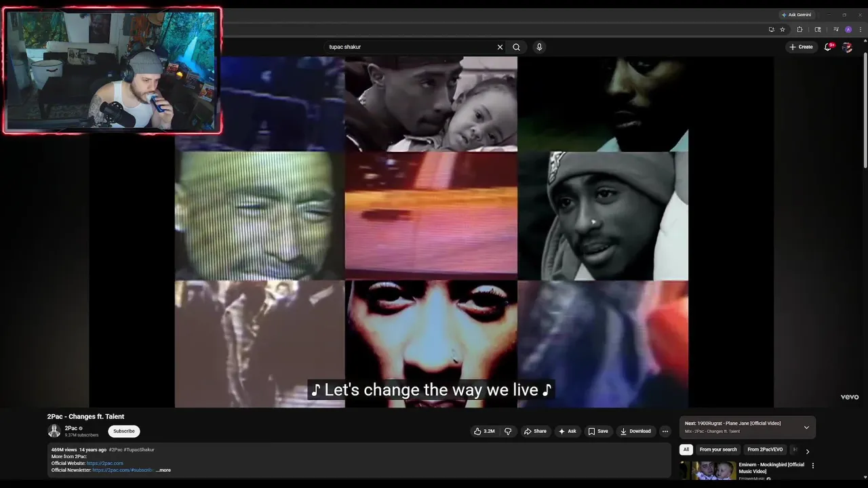868x488 pixels.
Task: Open the Google Lens search icon in toolbar
Action: coord(817,29)
